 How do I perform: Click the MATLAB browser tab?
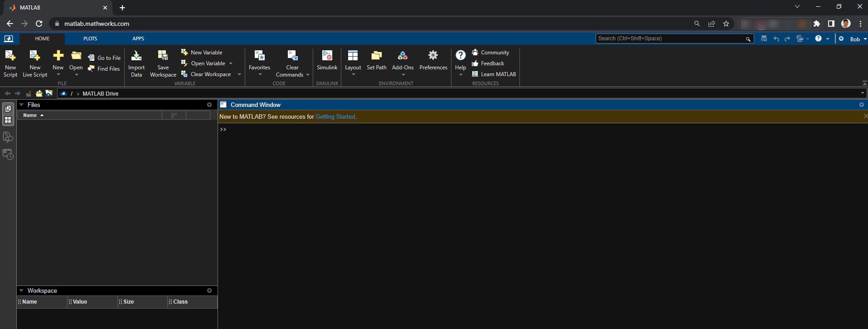58,8
